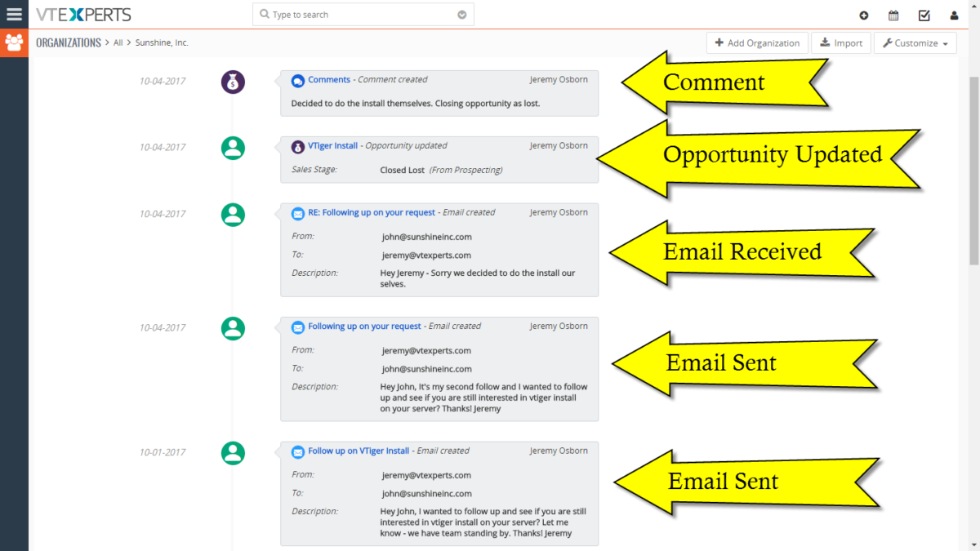Open Follow up on VTiger Install email
The height and width of the screenshot is (551, 980).
(359, 451)
